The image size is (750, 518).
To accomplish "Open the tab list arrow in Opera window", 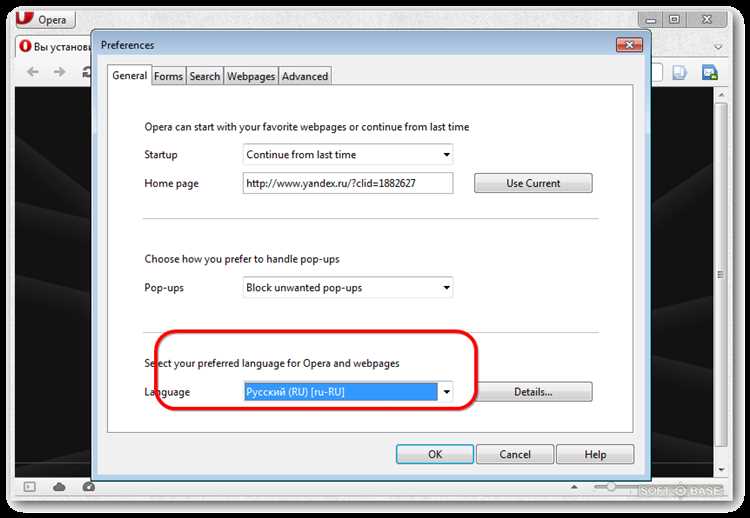I will (x=717, y=47).
